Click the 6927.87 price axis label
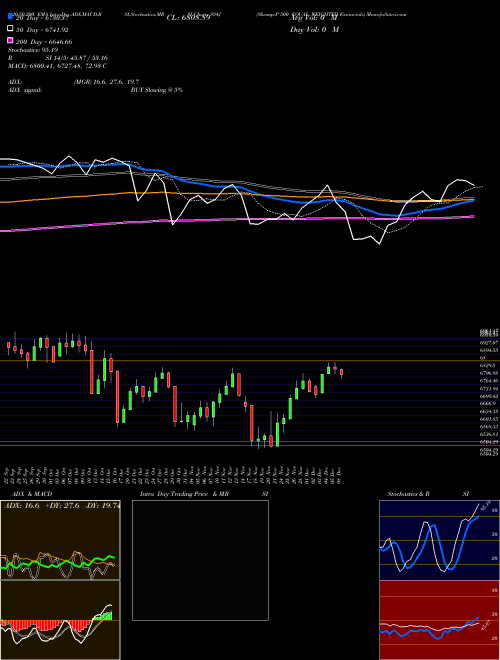This screenshot has width=500, height=660. 489,343
